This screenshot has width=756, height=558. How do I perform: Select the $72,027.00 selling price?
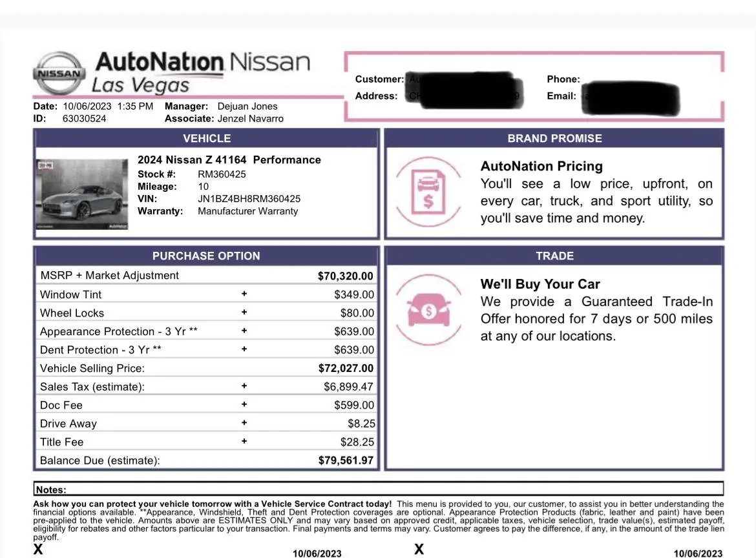click(x=346, y=368)
